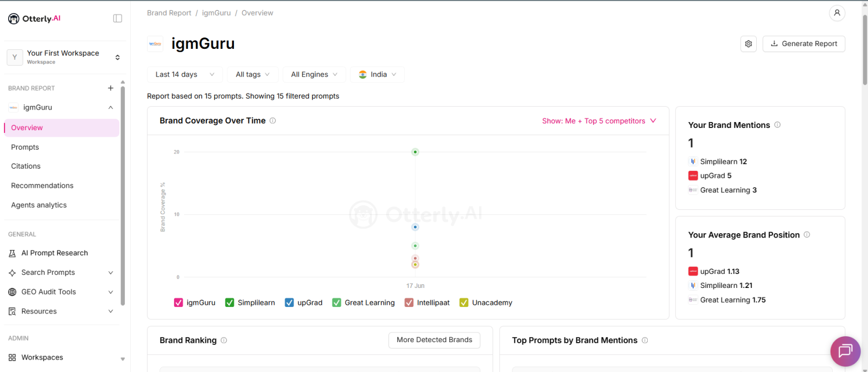Image resolution: width=868 pixels, height=372 pixels.
Task: Collapse the igmGuru brand tree item
Action: [111, 107]
